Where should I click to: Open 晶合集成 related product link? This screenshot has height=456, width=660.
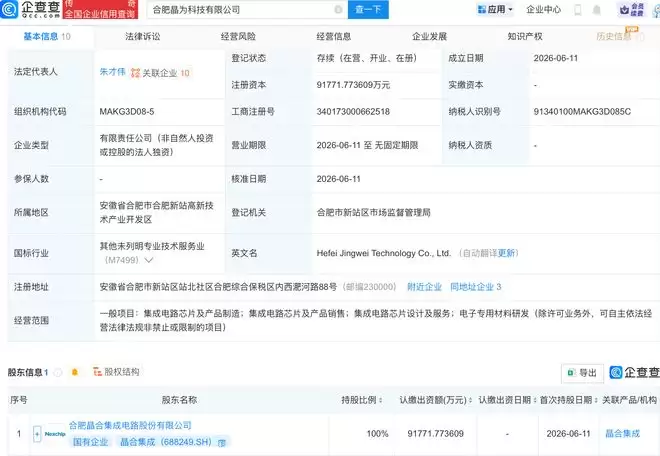click(x=623, y=433)
